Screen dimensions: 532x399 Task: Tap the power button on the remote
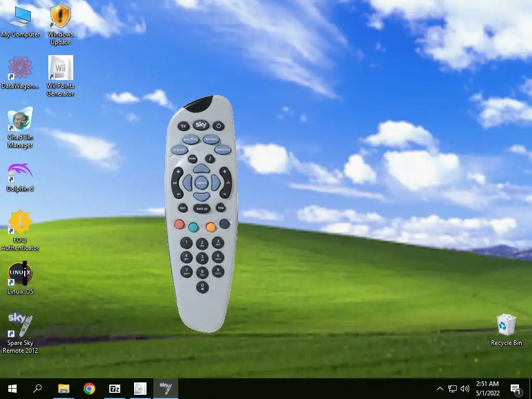(x=219, y=126)
